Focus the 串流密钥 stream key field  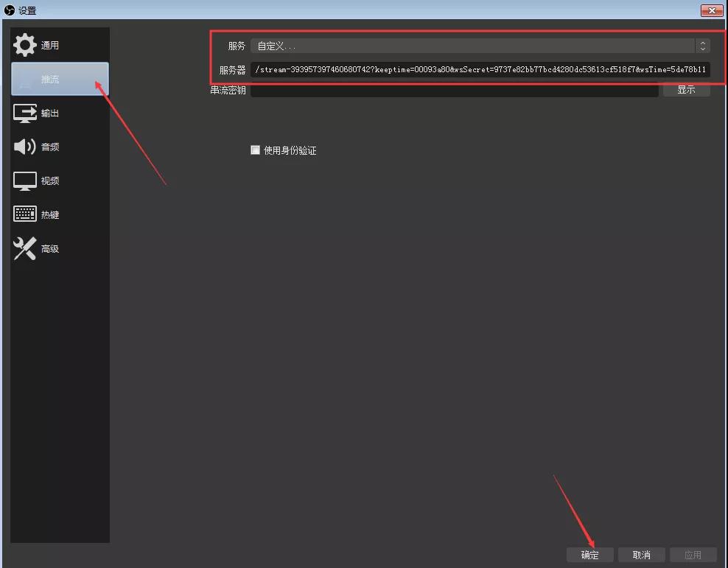[455, 90]
